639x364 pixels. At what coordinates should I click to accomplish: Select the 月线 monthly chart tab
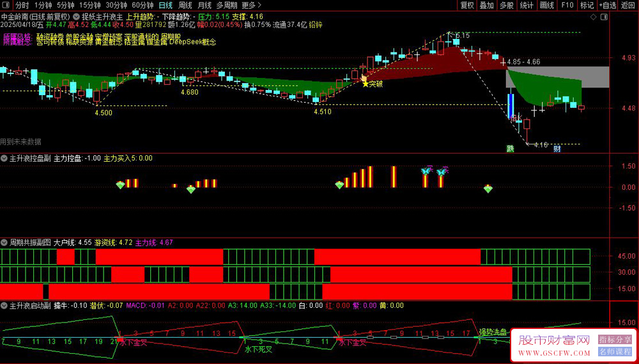(204, 5)
